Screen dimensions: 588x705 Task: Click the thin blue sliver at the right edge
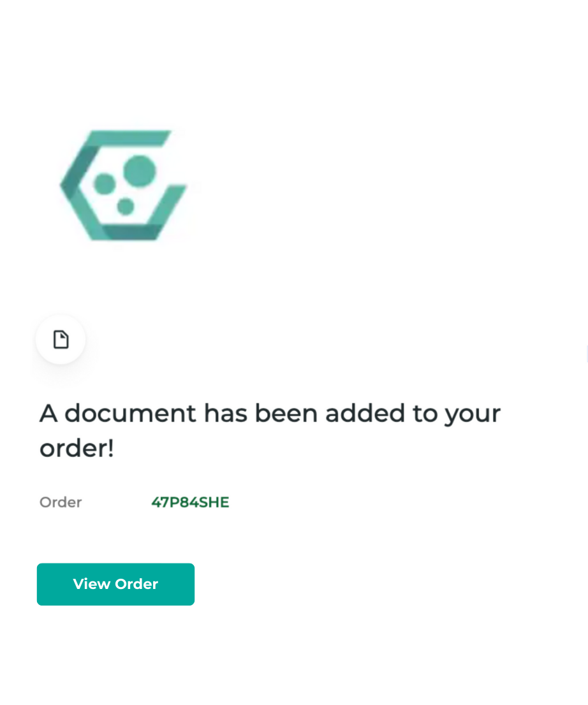pos(587,353)
